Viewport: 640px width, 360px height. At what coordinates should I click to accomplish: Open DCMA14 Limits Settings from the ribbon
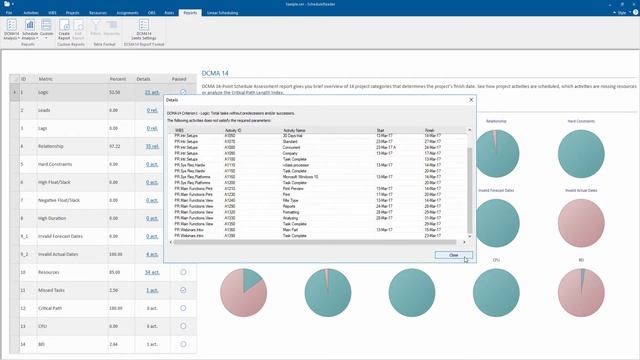[144, 29]
